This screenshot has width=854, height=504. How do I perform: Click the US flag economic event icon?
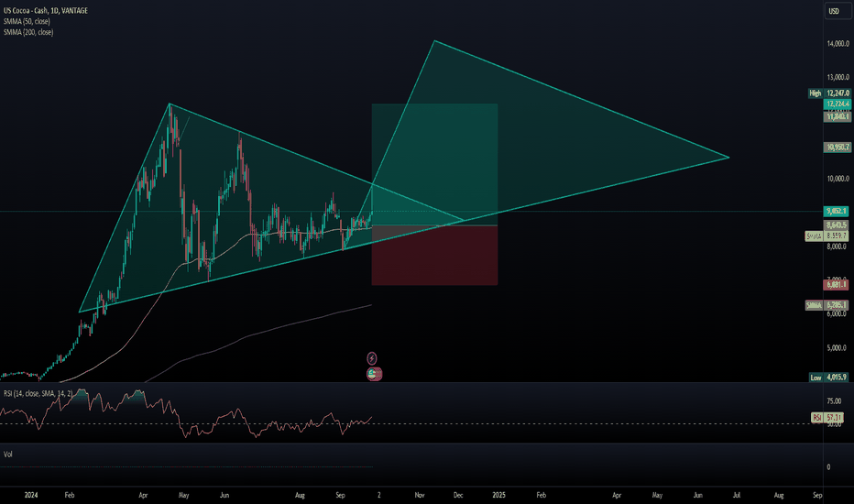click(374, 374)
